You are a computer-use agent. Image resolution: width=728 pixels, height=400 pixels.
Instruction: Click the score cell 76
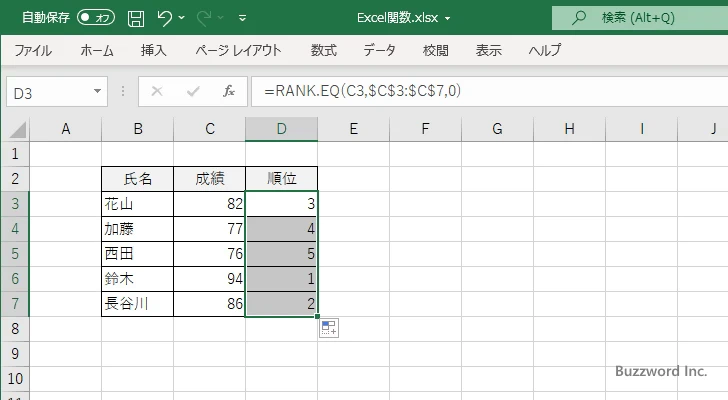pos(209,254)
